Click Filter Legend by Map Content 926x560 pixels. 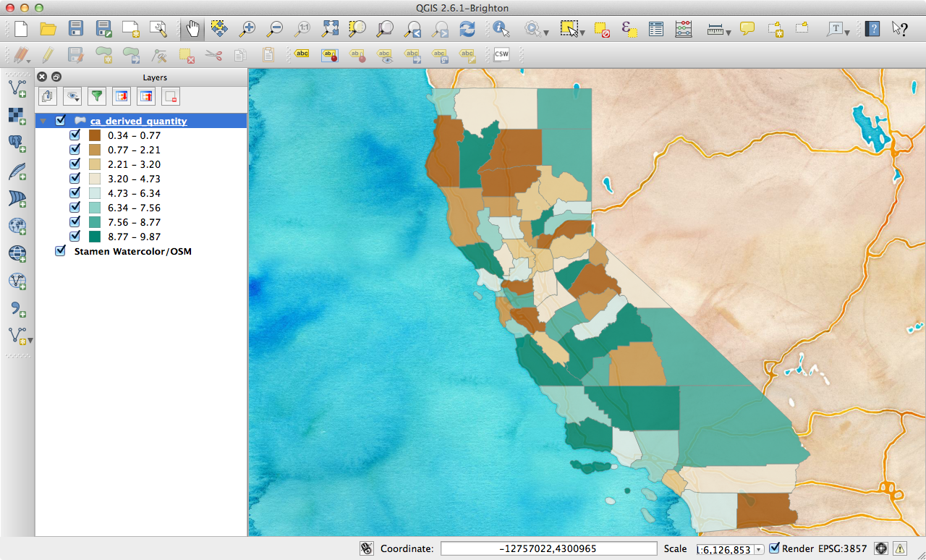(97, 96)
